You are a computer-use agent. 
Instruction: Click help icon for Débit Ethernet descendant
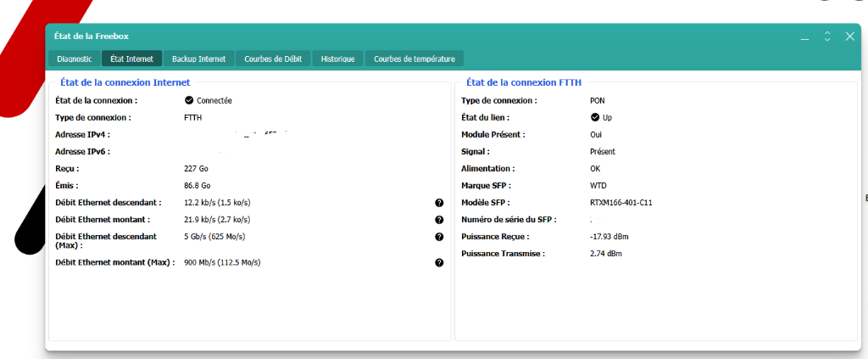439,203
